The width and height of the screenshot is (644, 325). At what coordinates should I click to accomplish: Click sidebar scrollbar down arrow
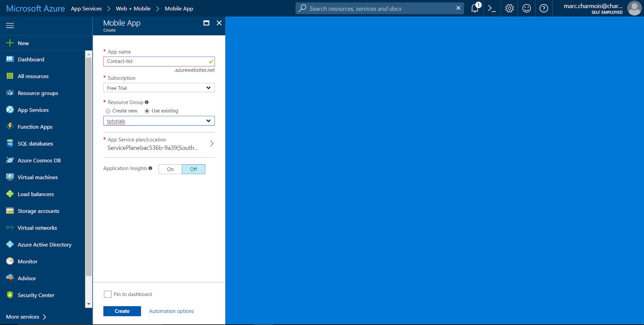coord(89,304)
